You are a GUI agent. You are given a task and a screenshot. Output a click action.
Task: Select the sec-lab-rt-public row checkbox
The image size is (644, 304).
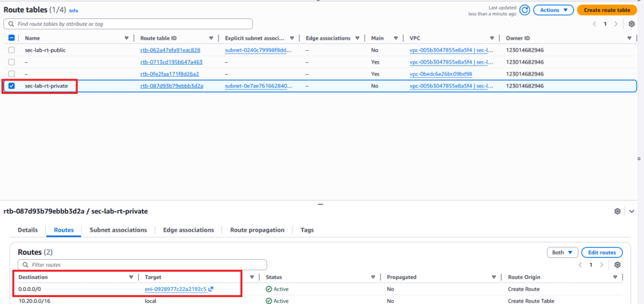tap(11, 50)
